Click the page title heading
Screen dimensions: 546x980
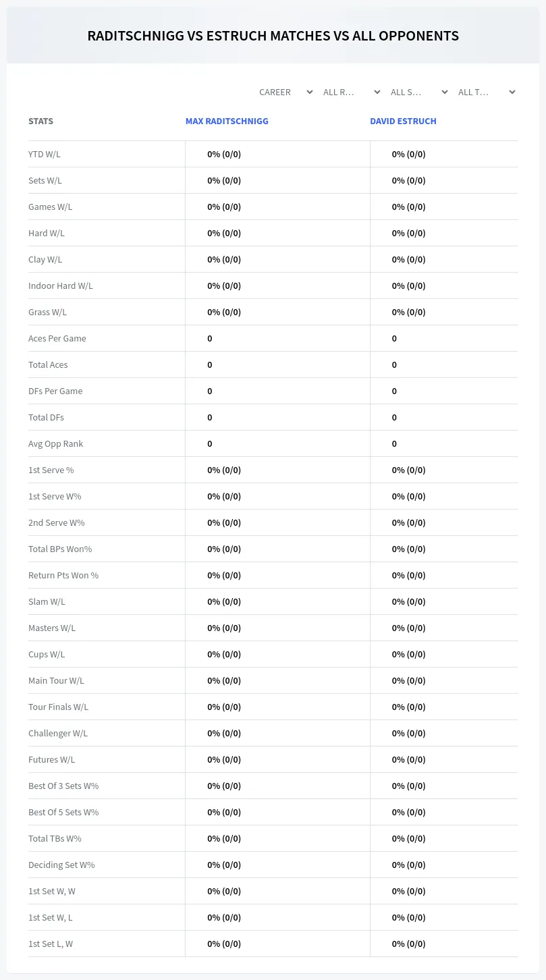(x=273, y=36)
